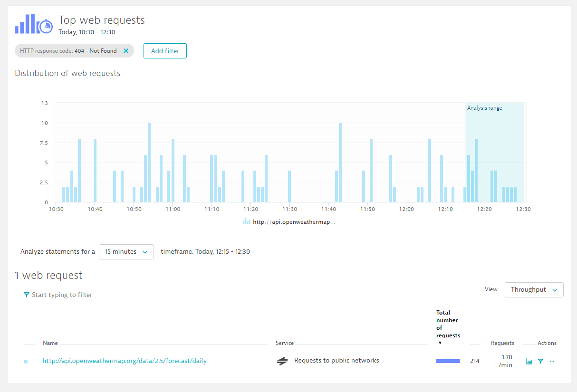The width and height of the screenshot is (577, 392).
Task: Open the Throughput view dropdown
Action: [534, 290]
